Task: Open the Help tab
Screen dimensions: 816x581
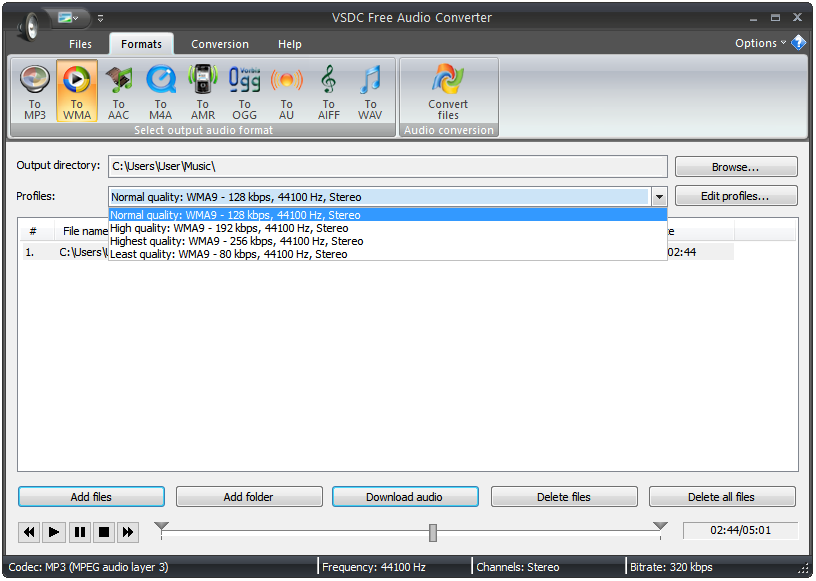Action: pyautogui.click(x=289, y=44)
